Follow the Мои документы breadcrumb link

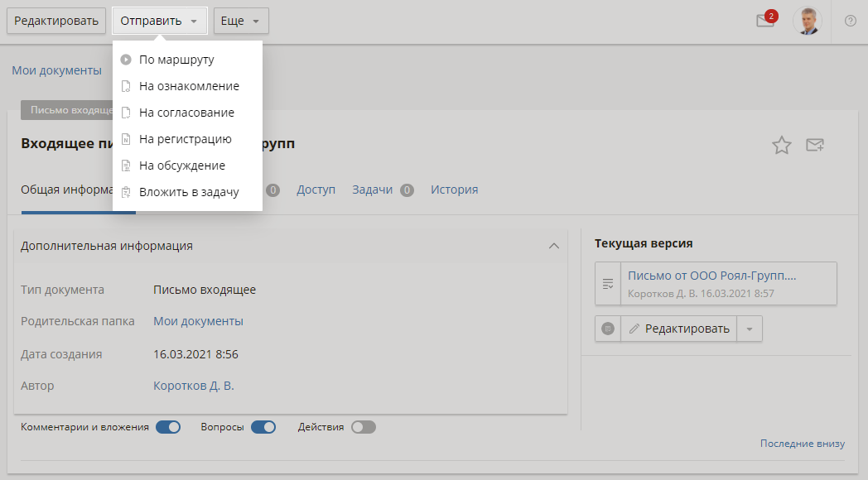coord(57,70)
